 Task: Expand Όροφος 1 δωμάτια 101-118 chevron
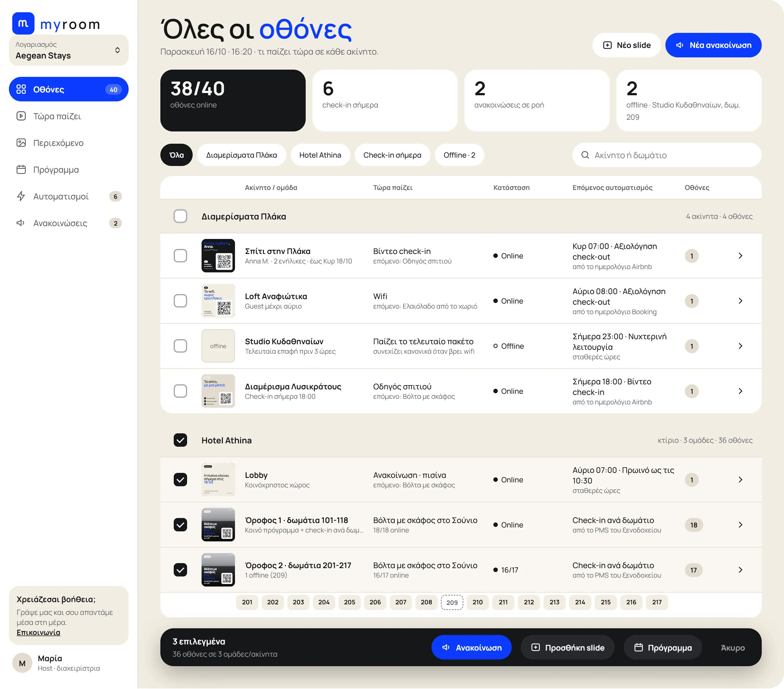[740, 525]
